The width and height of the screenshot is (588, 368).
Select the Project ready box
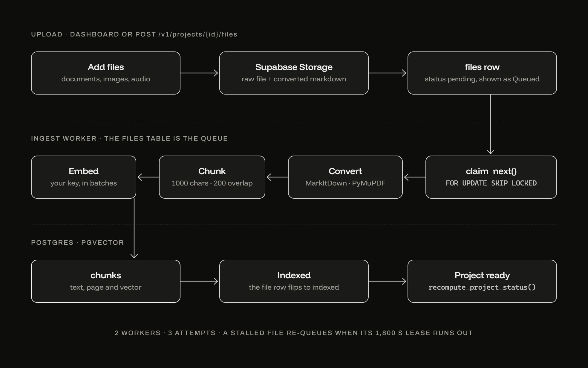click(x=482, y=281)
